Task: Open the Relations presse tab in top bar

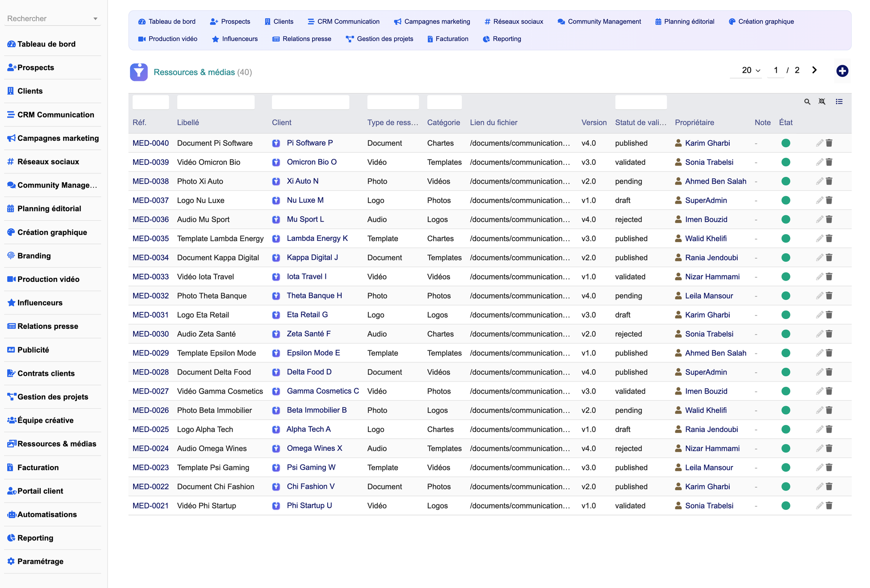Action: (302, 39)
